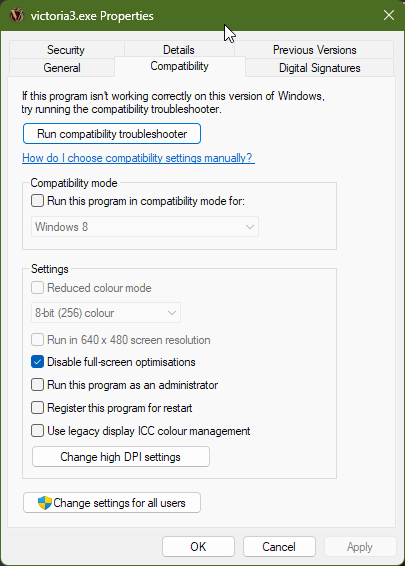The width and height of the screenshot is (405, 566).
Task: Click Change high DPI settings
Action: 121,457
